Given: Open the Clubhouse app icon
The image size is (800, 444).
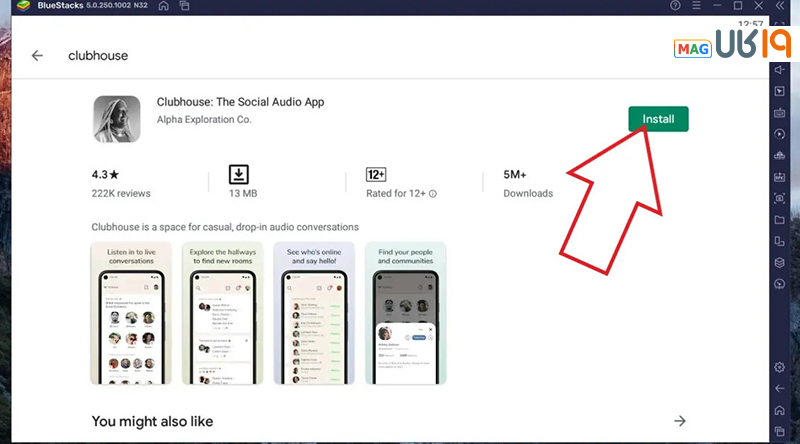Looking at the screenshot, I should [117, 119].
